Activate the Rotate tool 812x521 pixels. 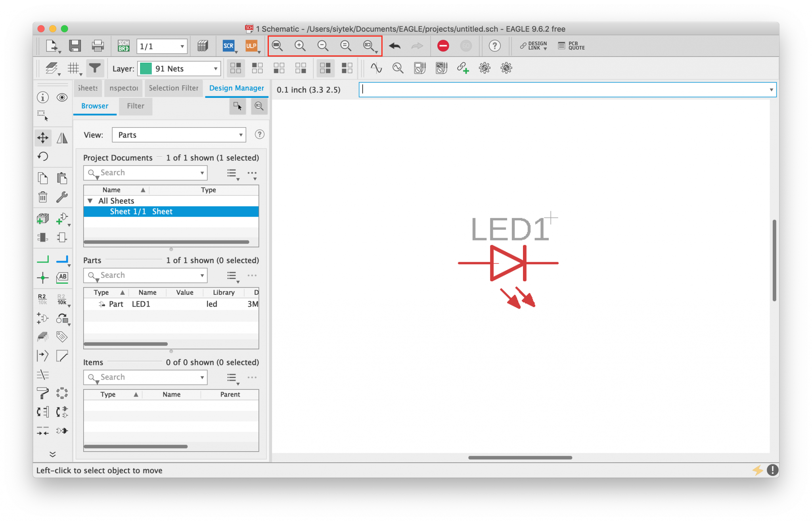[x=43, y=156]
